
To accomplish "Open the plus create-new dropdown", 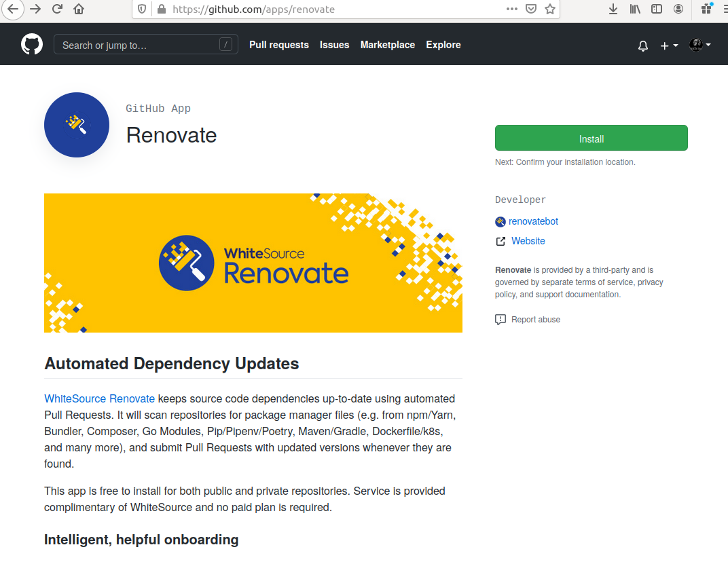I will (668, 45).
